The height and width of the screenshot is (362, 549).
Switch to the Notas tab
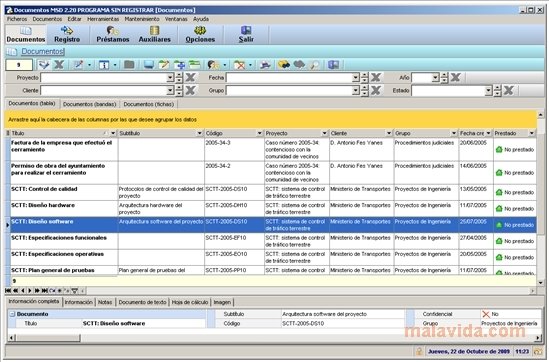[x=105, y=302]
